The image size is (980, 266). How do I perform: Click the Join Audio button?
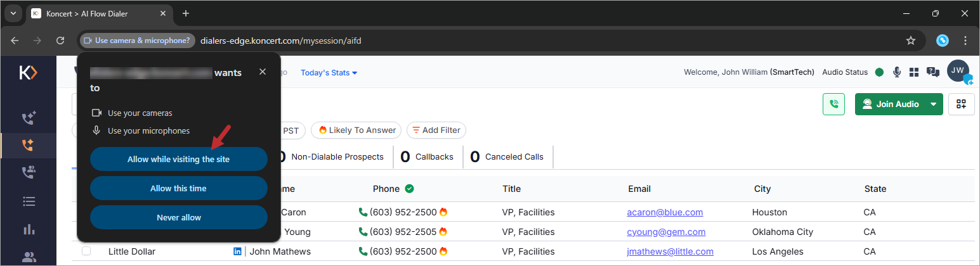pyautogui.click(x=891, y=104)
